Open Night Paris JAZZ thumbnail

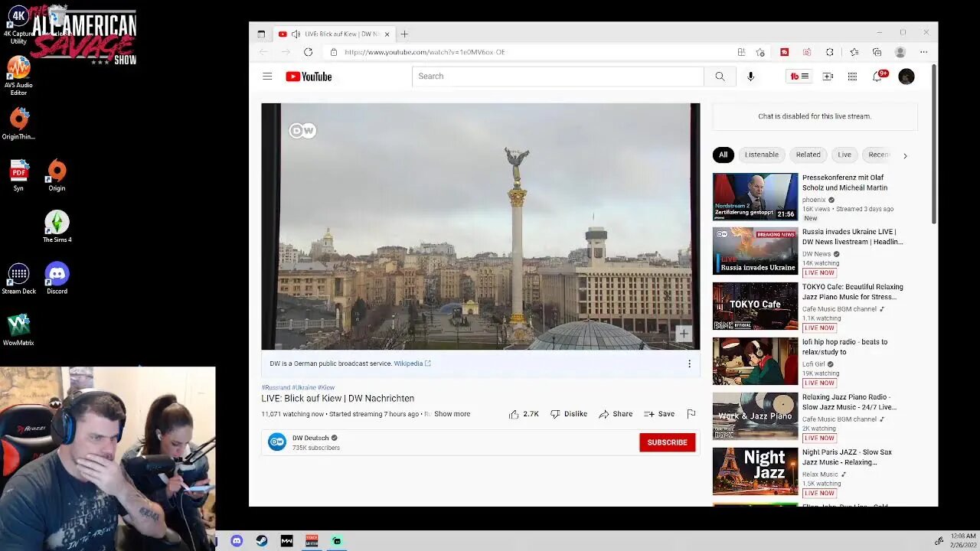pos(755,471)
